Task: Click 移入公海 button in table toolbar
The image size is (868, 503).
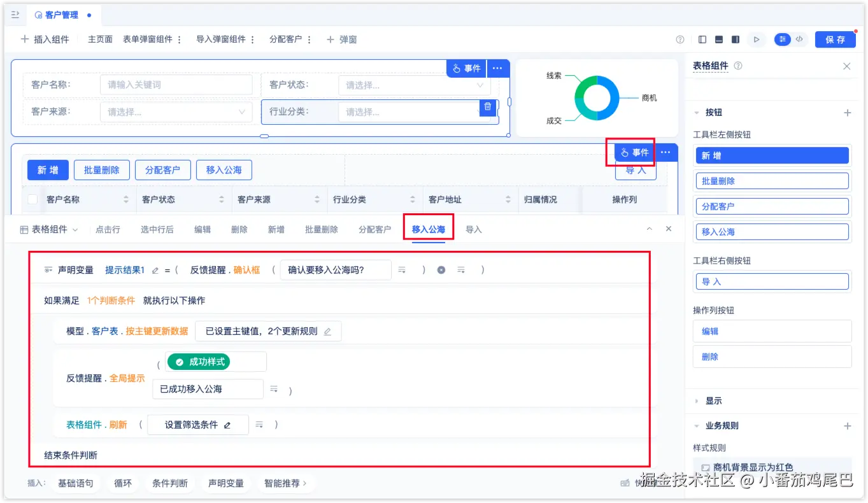Action: point(224,170)
